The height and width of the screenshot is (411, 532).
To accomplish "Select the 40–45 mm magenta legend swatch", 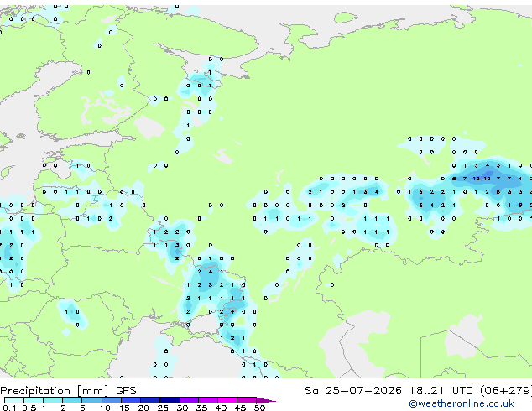I will (x=227, y=400).
